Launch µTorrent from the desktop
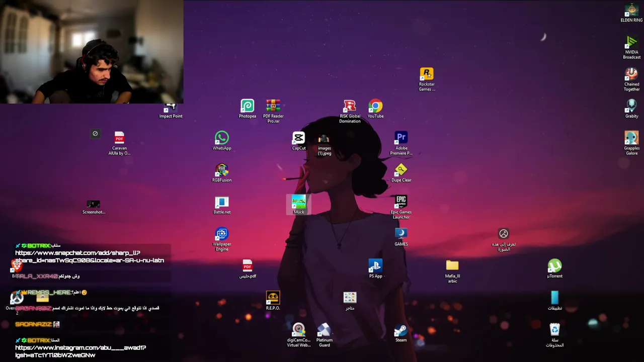The image size is (644, 362). tap(554, 268)
